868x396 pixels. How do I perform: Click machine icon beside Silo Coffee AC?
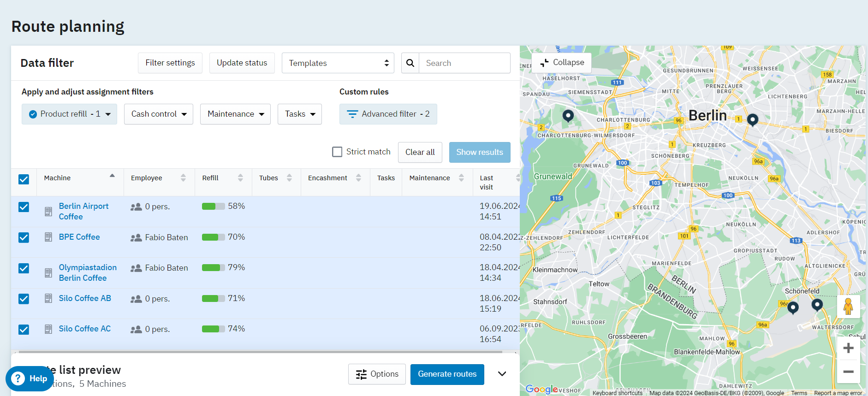click(x=48, y=329)
